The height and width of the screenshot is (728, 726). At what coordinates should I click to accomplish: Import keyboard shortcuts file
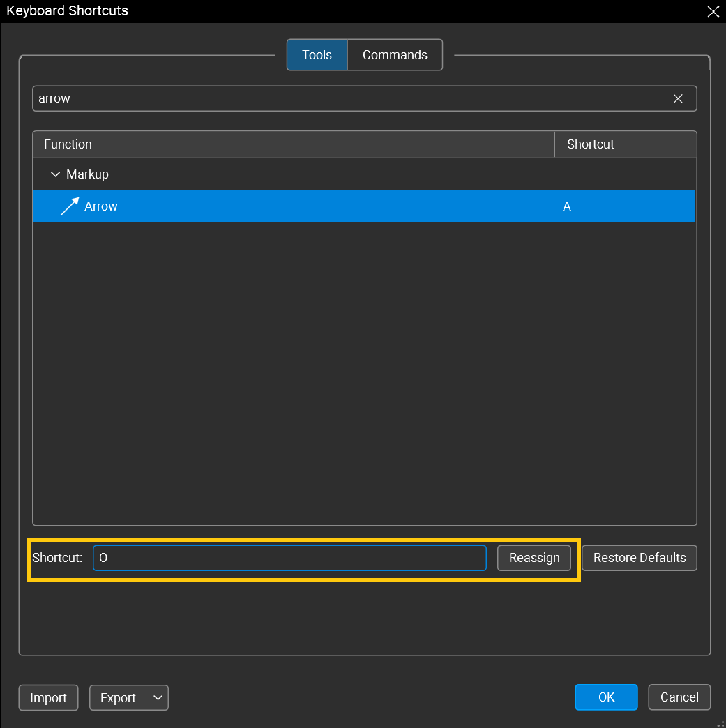coord(48,697)
